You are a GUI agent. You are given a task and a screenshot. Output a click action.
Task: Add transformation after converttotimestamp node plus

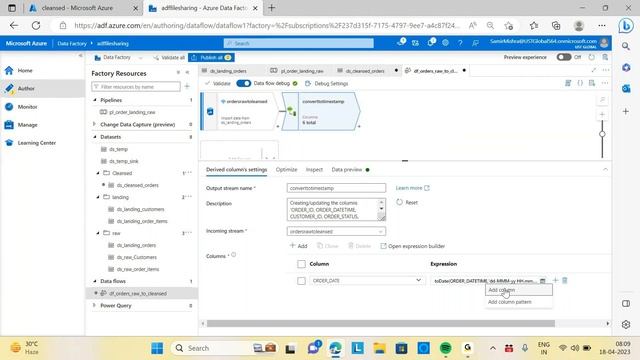tap(359, 127)
